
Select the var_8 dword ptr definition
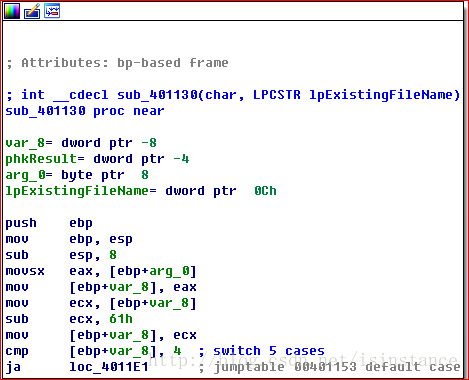coord(81,143)
